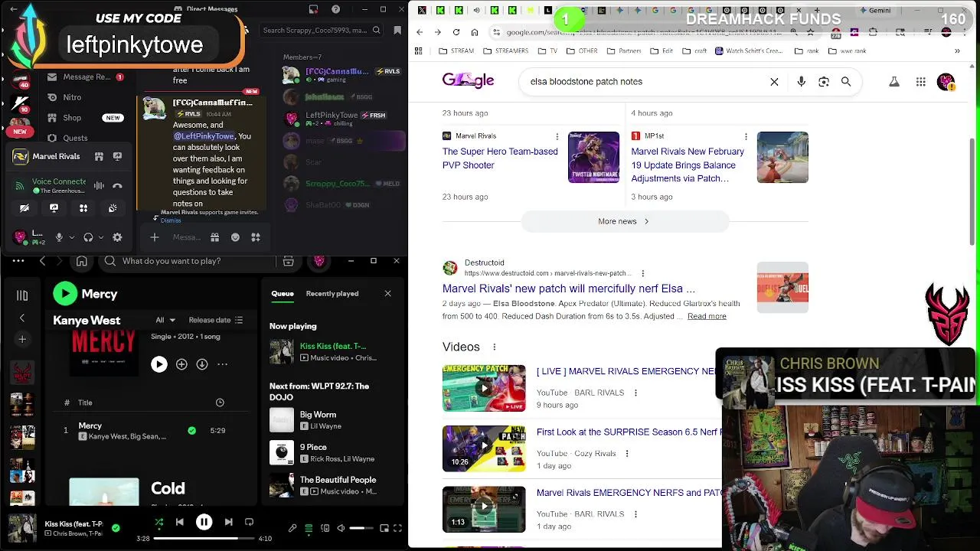Image resolution: width=980 pixels, height=551 pixels.
Task: Deafen Discord headphones icon
Action: 88,237
